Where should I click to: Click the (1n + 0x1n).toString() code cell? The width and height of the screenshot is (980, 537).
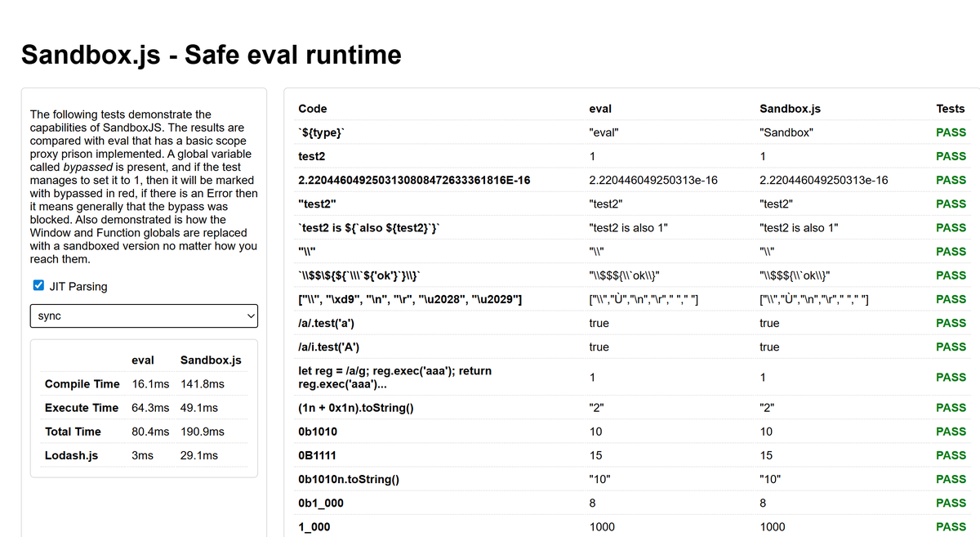pos(356,407)
